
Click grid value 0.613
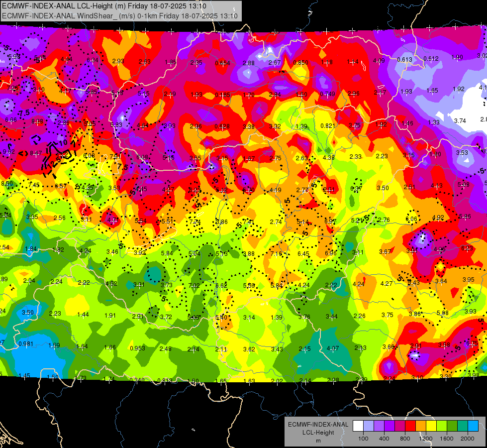[x=405, y=59]
